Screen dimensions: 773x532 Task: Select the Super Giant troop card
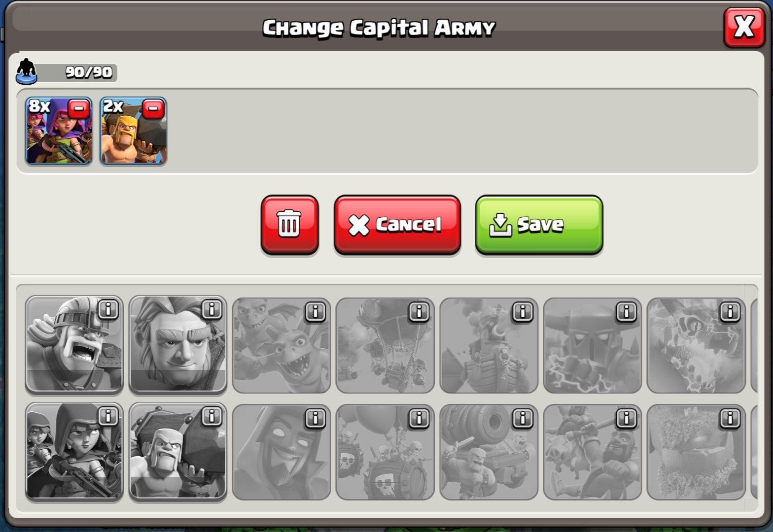tap(178, 345)
